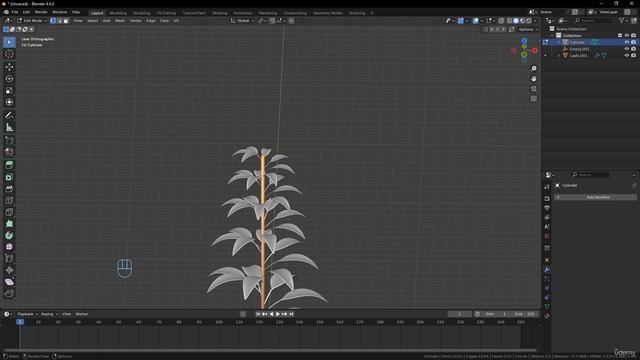The image size is (640, 360).
Task: Hide Cylinder in viewport via eye icon
Action: pos(627,42)
